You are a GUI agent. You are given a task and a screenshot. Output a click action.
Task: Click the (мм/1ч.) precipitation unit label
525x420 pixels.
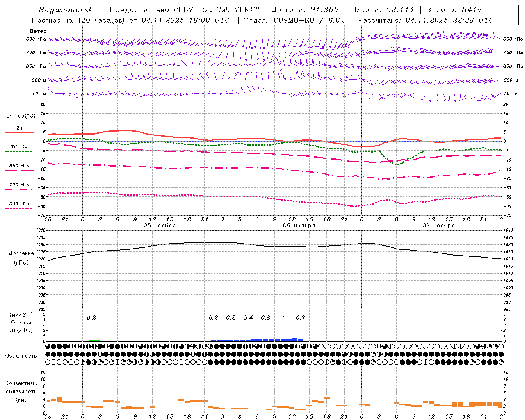[21, 330]
